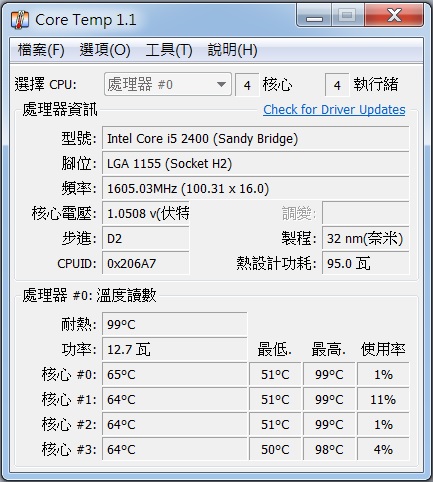Select the 1605.03MHz frequency field

pos(255,189)
